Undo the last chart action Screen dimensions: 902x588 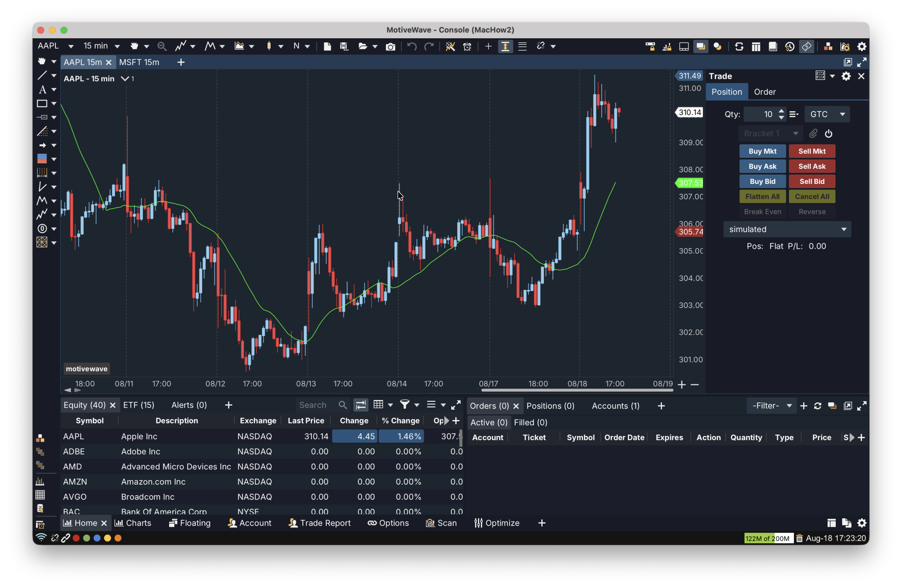click(412, 46)
